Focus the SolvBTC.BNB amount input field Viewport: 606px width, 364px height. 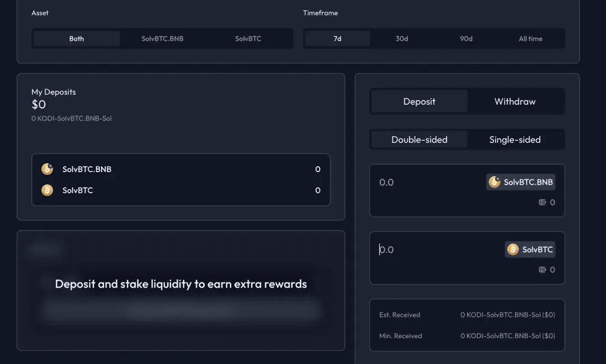pyautogui.click(x=429, y=182)
